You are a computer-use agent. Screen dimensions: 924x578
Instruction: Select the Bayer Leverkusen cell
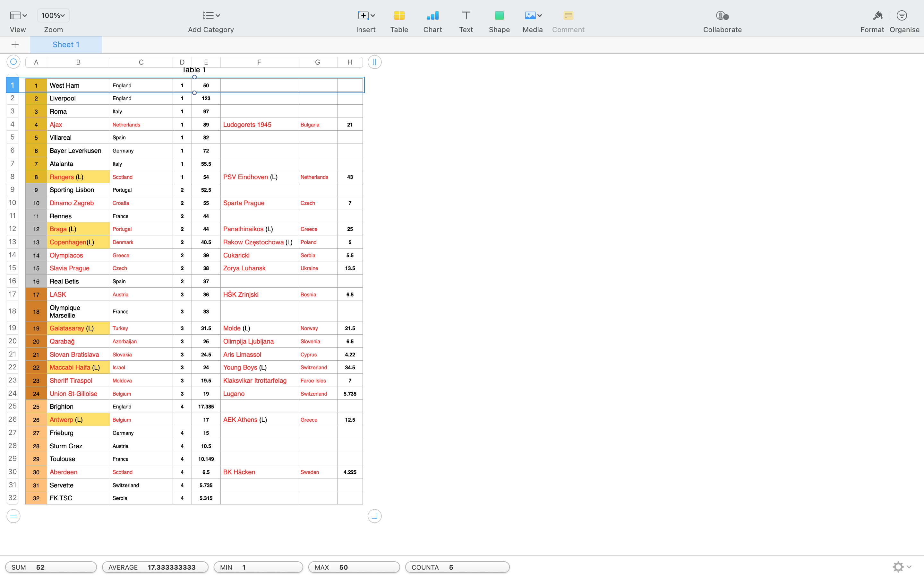78,151
